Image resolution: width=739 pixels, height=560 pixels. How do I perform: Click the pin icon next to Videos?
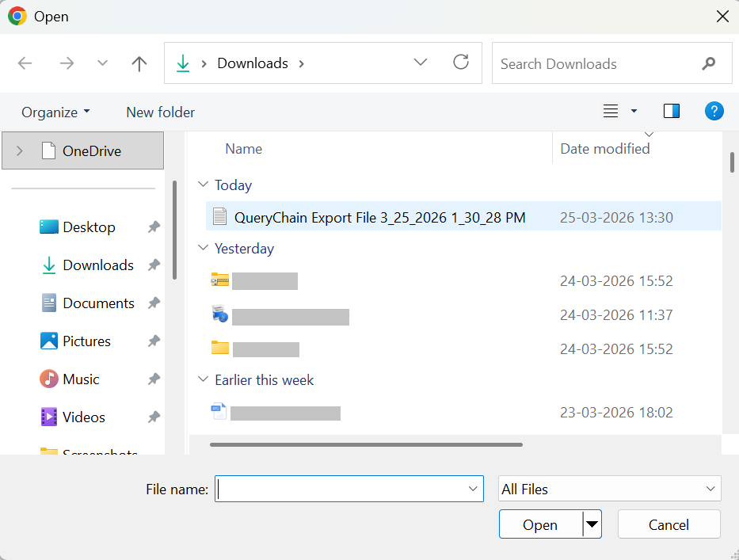pyautogui.click(x=154, y=417)
